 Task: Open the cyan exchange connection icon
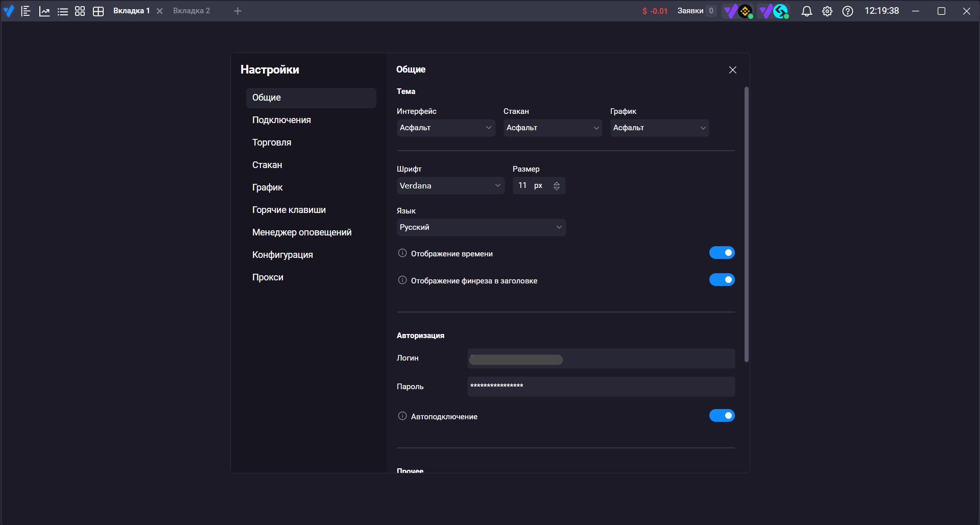click(781, 11)
